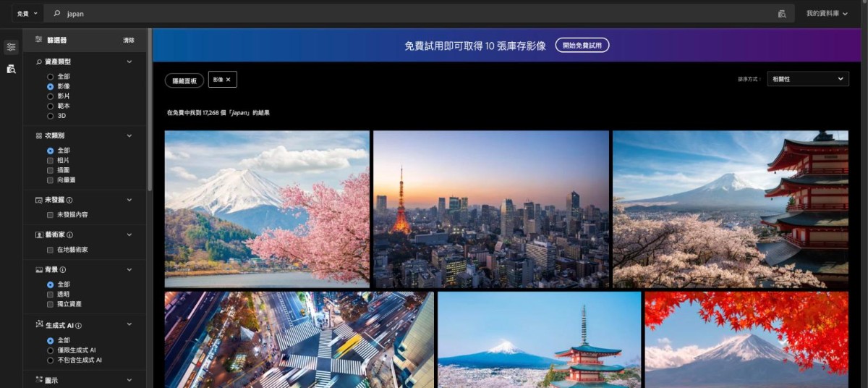Select the 範本 asset type radio
This screenshot has height=388, width=868.
[51, 106]
